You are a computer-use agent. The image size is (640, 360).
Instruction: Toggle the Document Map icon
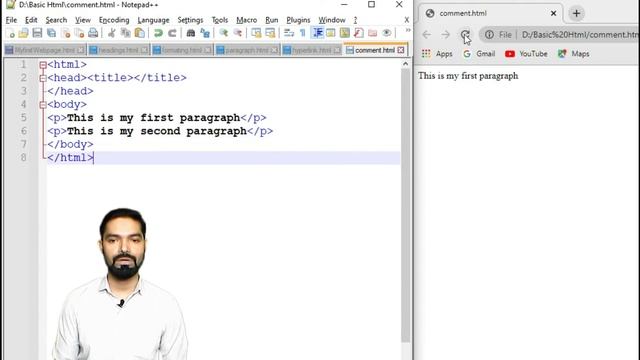click(x=344, y=33)
